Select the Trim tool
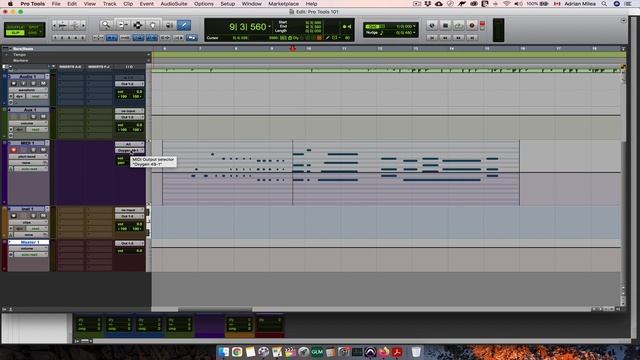 click(122, 25)
